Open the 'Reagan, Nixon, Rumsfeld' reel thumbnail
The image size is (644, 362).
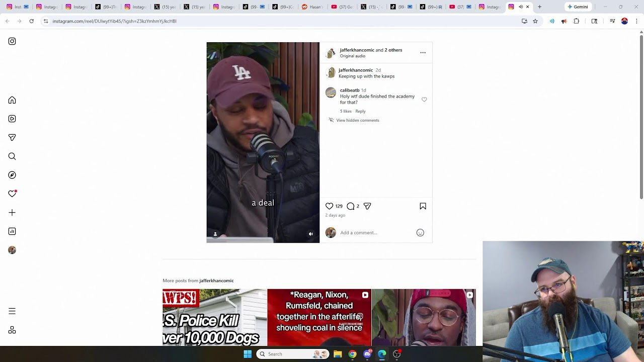(x=319, y=317)
